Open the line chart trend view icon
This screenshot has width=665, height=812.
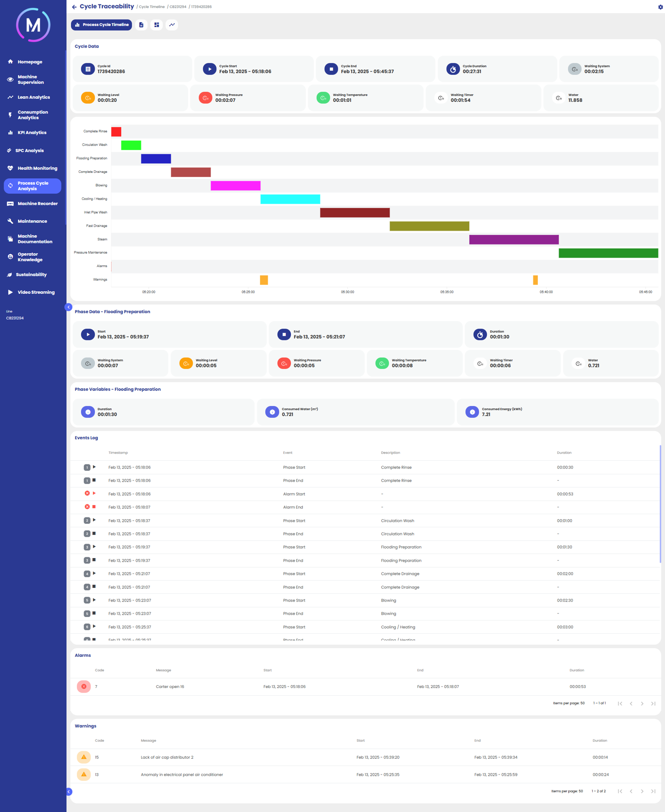click(172, 25)
